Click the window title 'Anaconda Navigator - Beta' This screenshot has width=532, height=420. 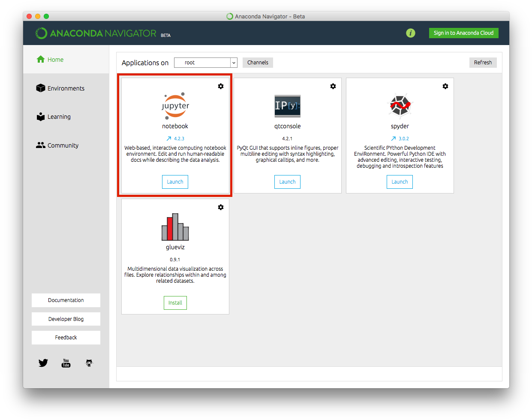tap(270, 16)
